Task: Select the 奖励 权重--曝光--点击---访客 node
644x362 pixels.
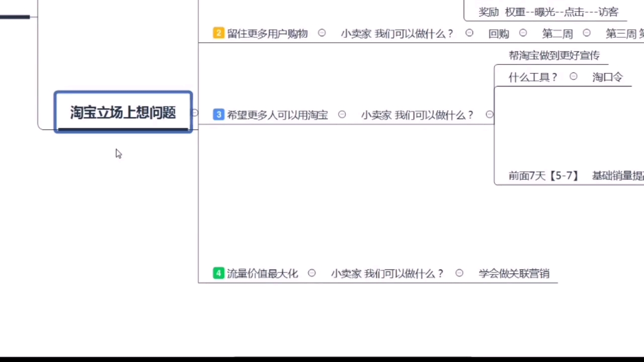Action: point(548,12)
